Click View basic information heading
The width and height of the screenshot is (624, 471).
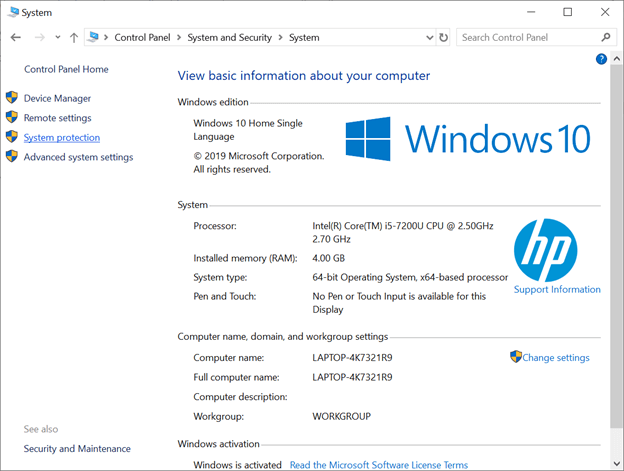[304, 76]
